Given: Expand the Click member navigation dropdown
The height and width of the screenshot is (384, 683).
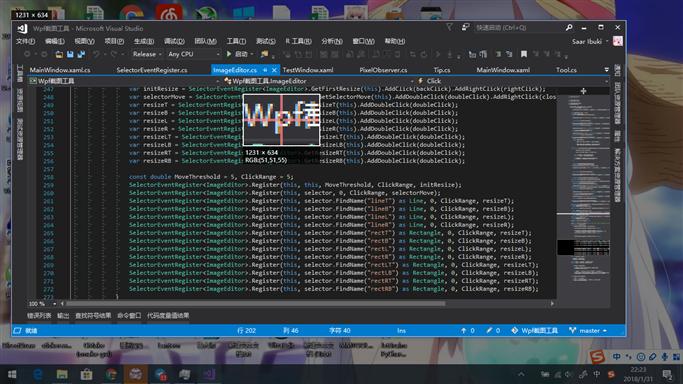Looking at the screenshot, I should point(512,81).
